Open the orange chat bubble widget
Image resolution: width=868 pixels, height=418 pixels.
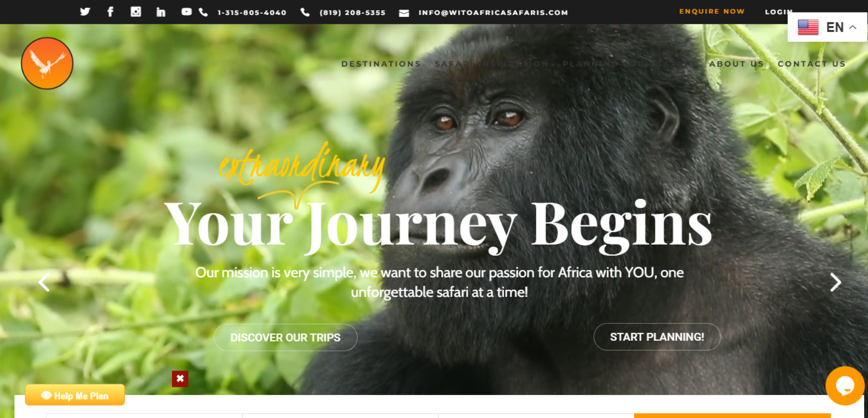845,386
